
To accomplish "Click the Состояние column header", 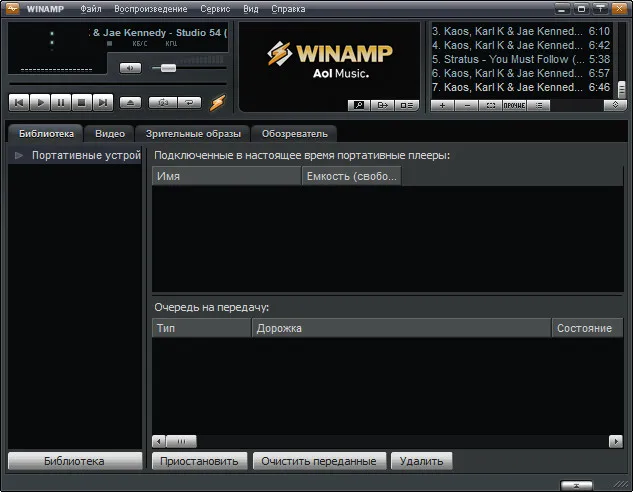I will point(587,328).
